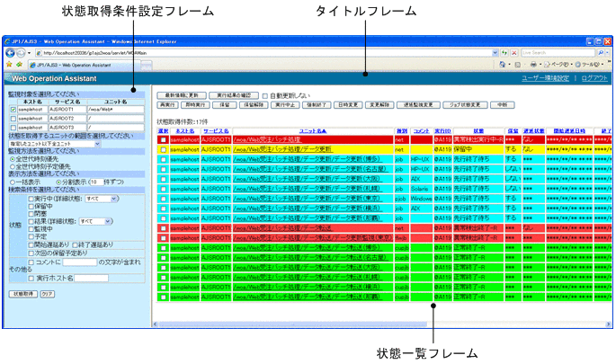Toggle 自動更新しない checkbox

point(265,96)
